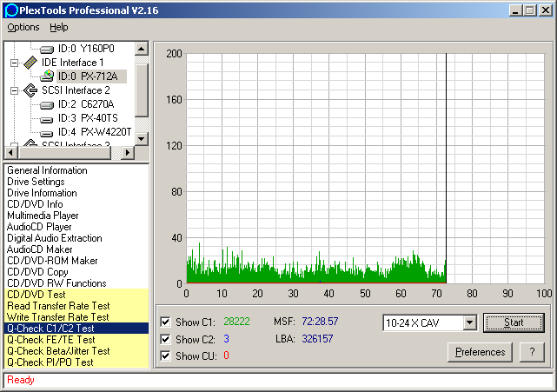Open the Help menu
The height and width of the screenshot is (392, 557).
click(x=59, y=27)
